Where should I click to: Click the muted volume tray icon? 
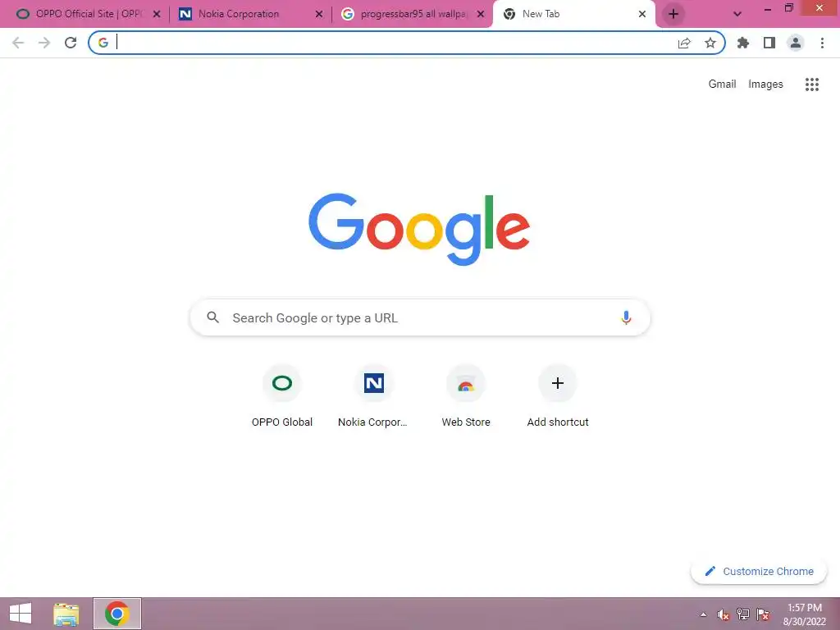(724, 615)
